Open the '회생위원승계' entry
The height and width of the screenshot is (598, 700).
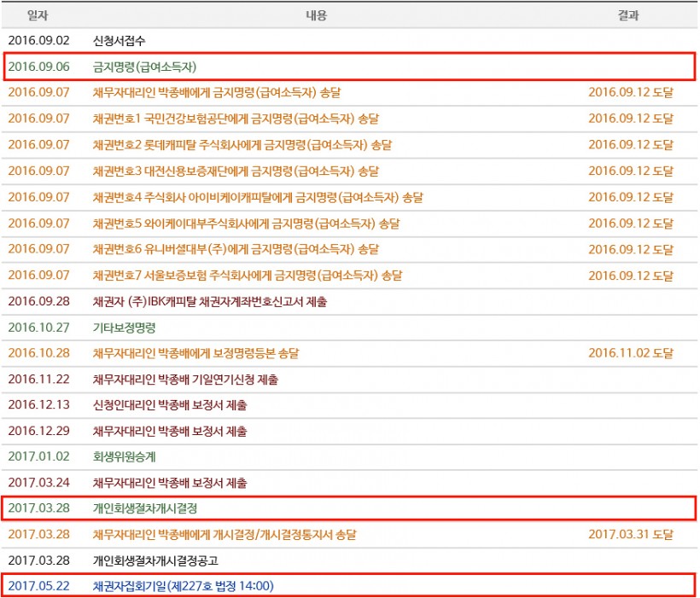[124, 457]
